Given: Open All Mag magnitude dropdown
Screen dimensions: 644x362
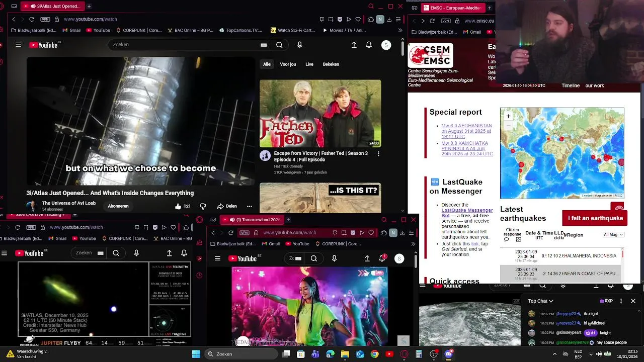Looking at the screenshot, I should (613, 235).
